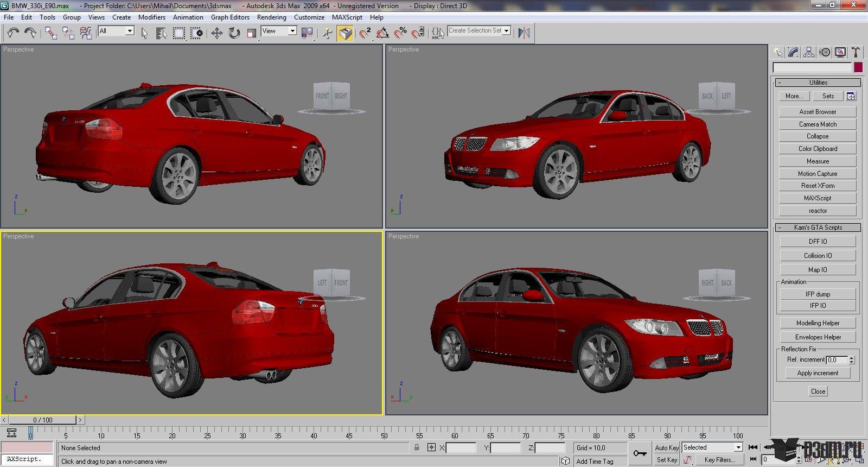Viewport: 868px width, 467px height.
Task: Toggle the Snaps 3D toggle icon
Action: 365,33
